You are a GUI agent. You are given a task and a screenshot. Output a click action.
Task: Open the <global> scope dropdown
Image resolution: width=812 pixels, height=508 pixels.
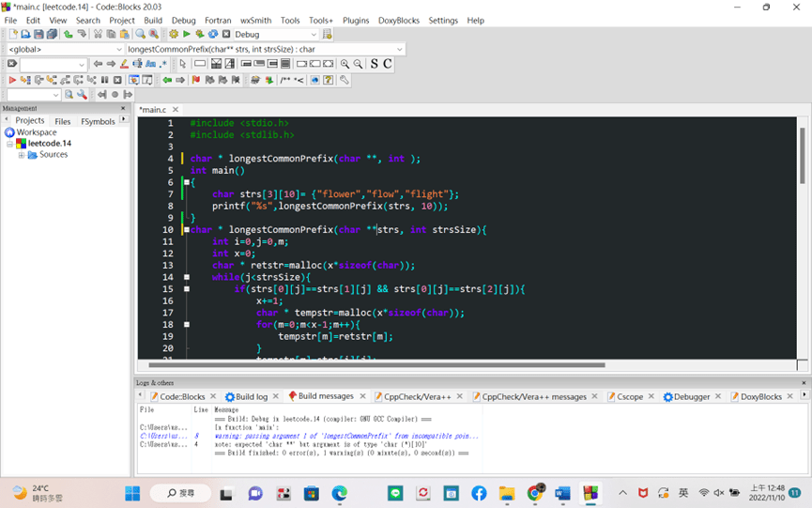pos(118,49)
